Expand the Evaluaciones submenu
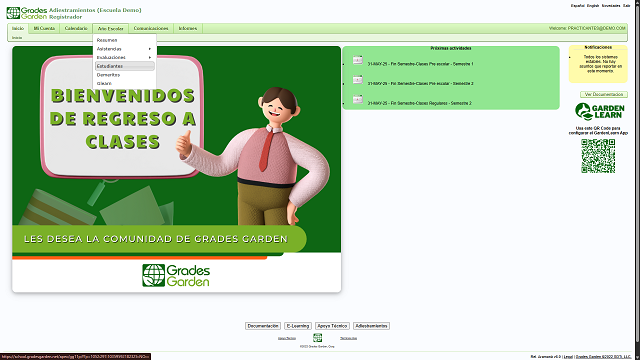 coord(124,57)
